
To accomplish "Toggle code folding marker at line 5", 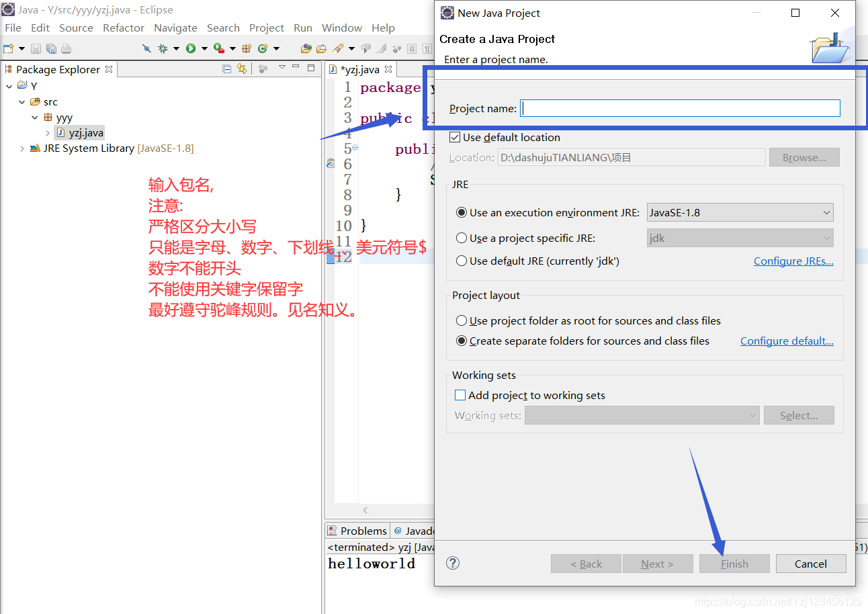I will [355, 147].
